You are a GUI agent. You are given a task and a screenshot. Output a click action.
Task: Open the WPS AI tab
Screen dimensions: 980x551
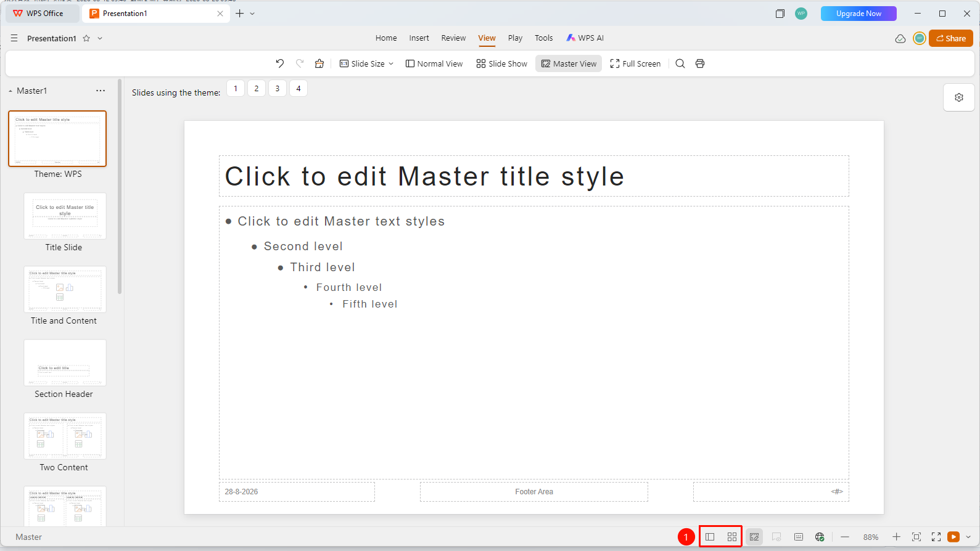(585, 38)
